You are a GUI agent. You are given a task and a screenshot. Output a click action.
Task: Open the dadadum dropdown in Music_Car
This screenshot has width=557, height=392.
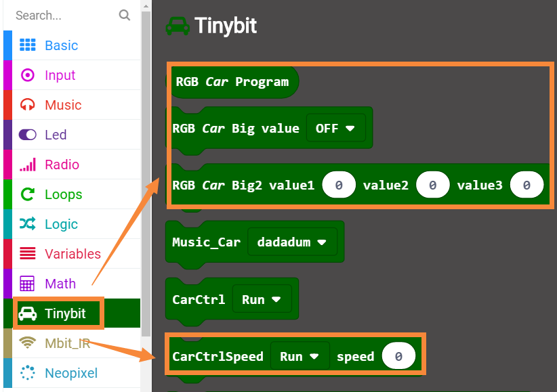point(292,242)
